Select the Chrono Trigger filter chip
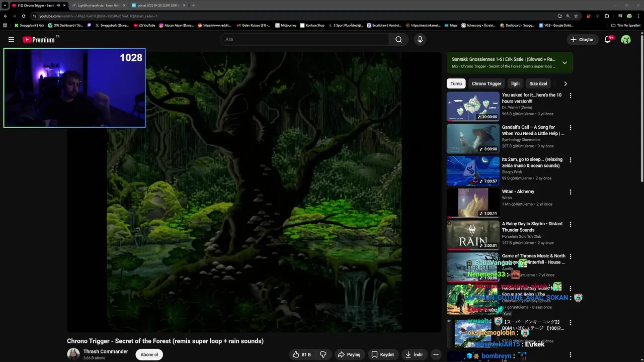This screenshot has height=362, width=644. [487, 83]
